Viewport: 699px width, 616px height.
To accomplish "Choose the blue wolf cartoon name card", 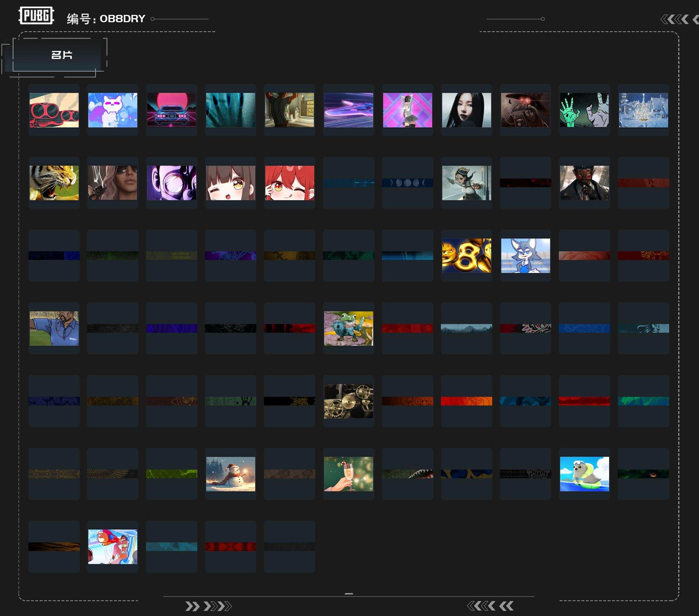I will coord(525,255).
